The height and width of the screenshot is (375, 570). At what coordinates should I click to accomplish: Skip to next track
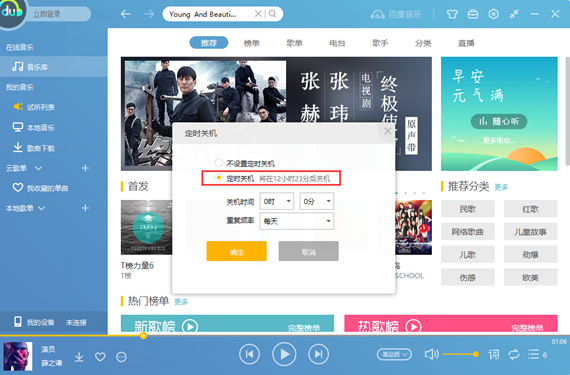[318, 354]
